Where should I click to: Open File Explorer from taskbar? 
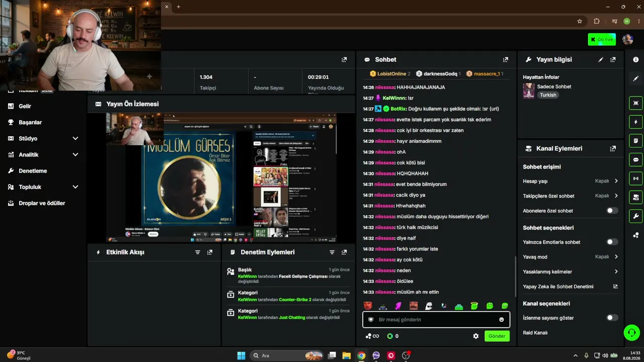click(x=347, y=355)
